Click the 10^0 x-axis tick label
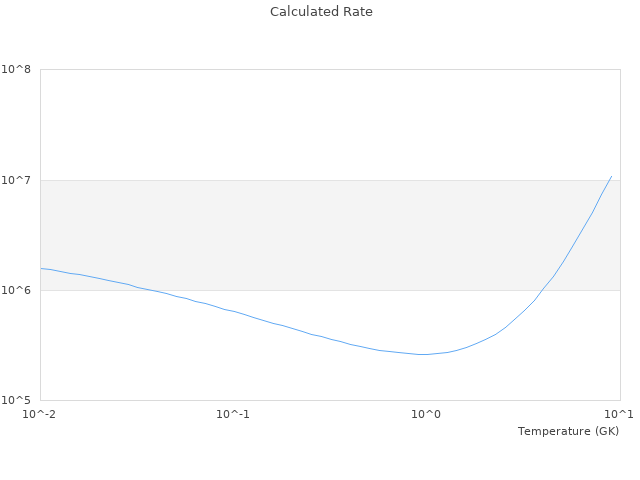This screenshot has height=480, width=640. (427, 415)
